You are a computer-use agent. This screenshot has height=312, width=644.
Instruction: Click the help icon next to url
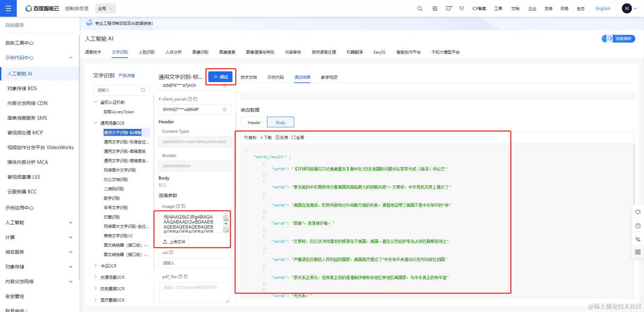pos(171,253)
